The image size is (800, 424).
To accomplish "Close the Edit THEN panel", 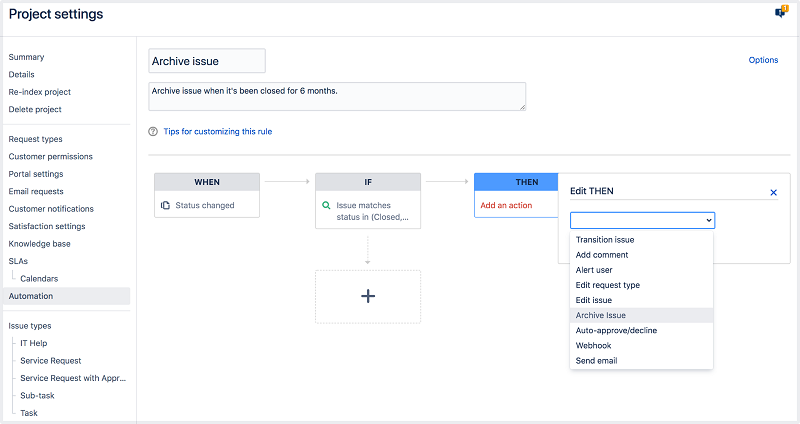I will 773,192.
